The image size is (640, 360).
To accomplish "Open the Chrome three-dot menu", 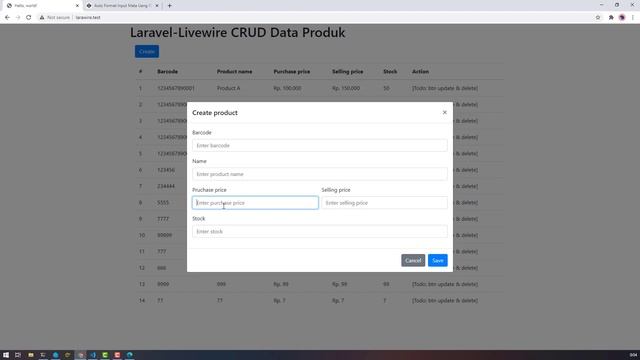I will pyautogui.click(x=633, y=18).
